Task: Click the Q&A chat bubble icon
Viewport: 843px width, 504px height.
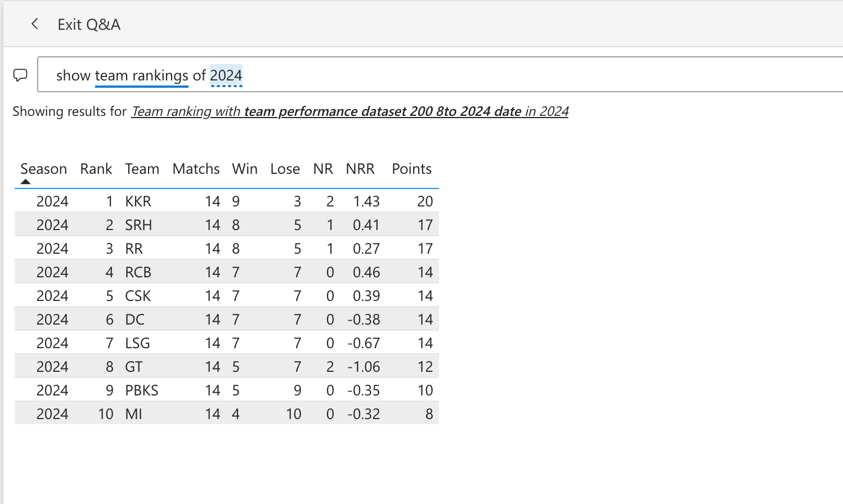Action: click(x=20, y=75)
